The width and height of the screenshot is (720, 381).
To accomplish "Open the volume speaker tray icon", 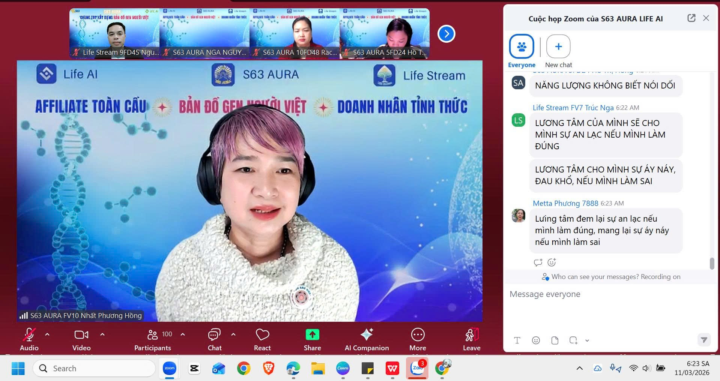I will [647, 368].
